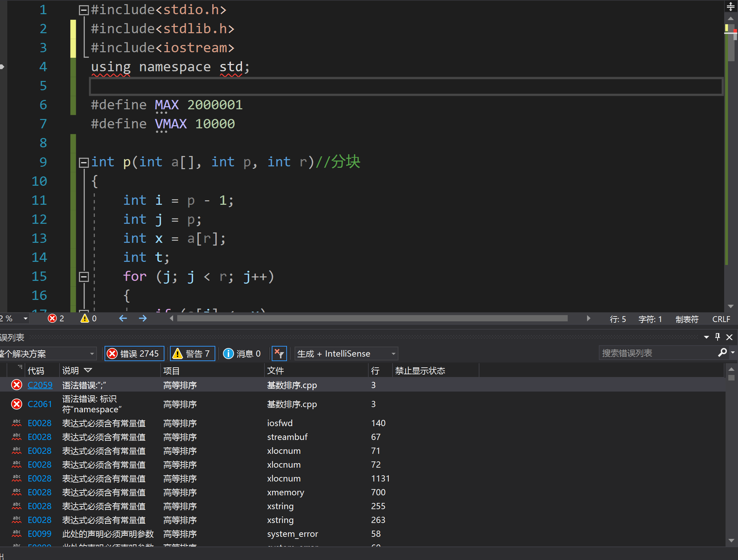The width and height of the screenshot is (738, 560).
Task: Collapse the function p code block at line 9
Action: 84,162
